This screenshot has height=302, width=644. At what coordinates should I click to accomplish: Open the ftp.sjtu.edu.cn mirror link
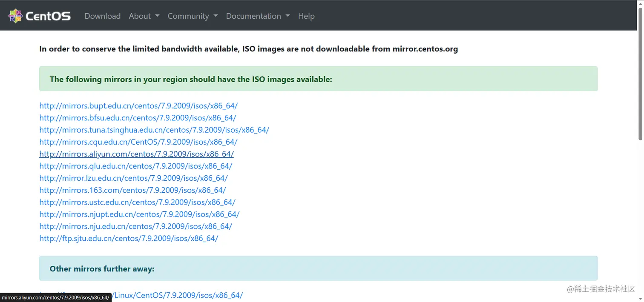[129, 238]
